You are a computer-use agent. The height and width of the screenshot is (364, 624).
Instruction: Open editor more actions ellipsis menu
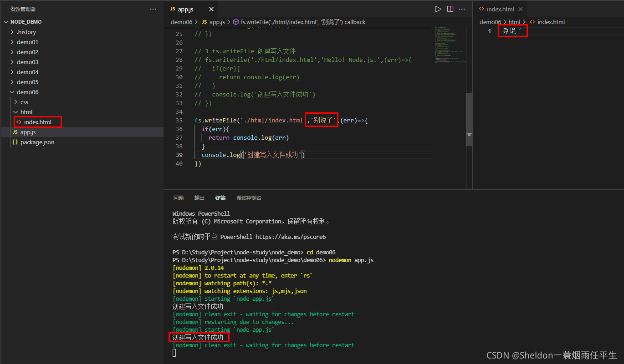(x=462, y=9)
